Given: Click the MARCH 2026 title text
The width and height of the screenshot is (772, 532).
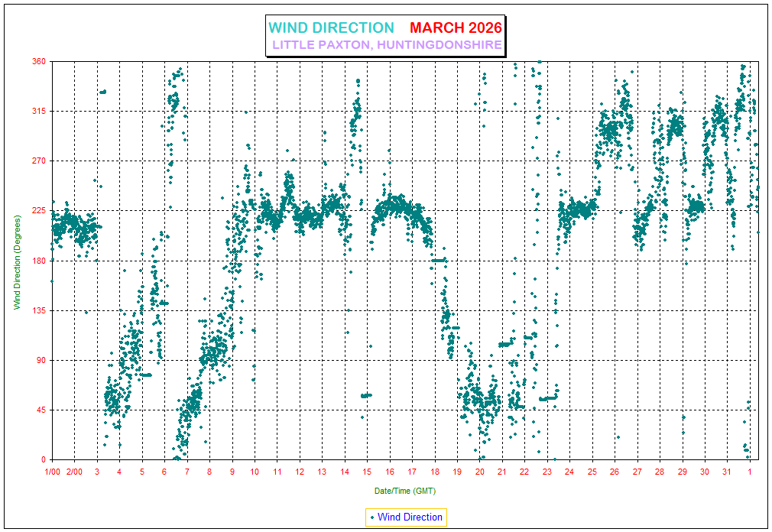Looking at the screenshot, I should 456,28.
